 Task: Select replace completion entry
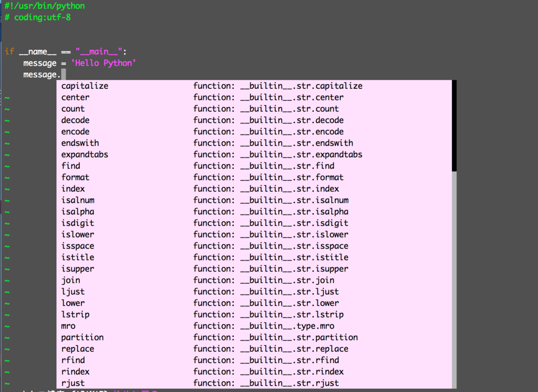(254, 349)
